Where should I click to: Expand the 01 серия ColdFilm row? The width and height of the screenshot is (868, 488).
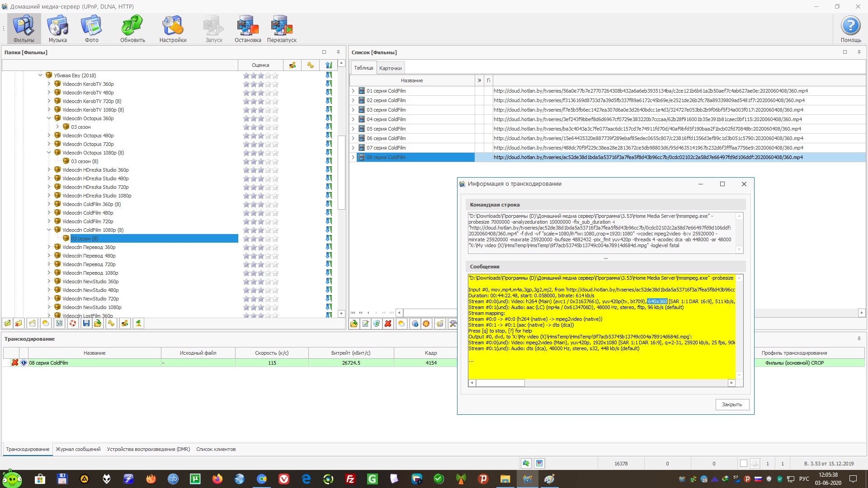(x=353, y=91)
